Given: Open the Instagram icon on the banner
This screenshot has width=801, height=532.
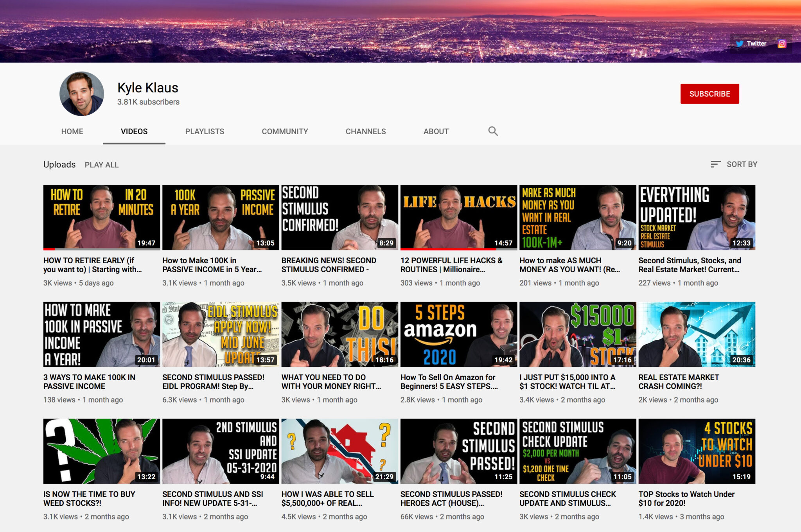Looking at the screenshot, I should point(781,44).
